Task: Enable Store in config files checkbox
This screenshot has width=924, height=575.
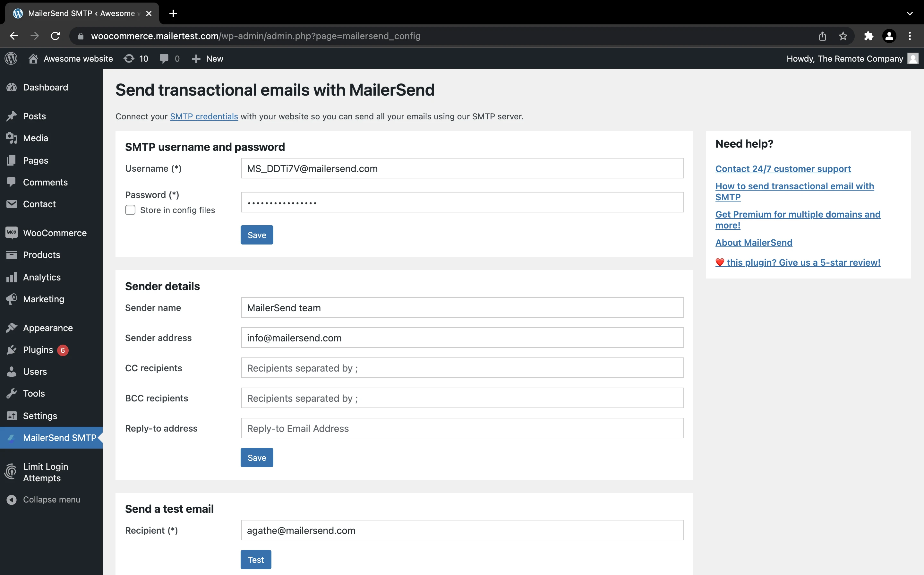Action: 131,210
